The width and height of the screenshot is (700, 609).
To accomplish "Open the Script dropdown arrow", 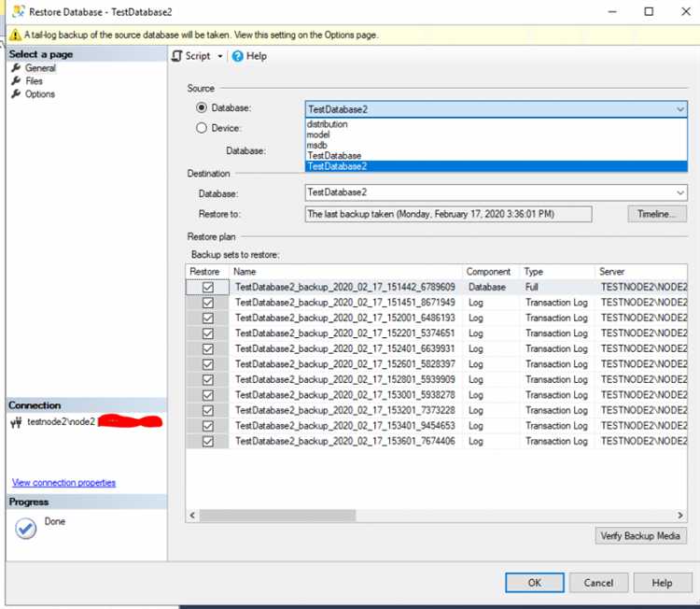I will click(x=221, y=56).
